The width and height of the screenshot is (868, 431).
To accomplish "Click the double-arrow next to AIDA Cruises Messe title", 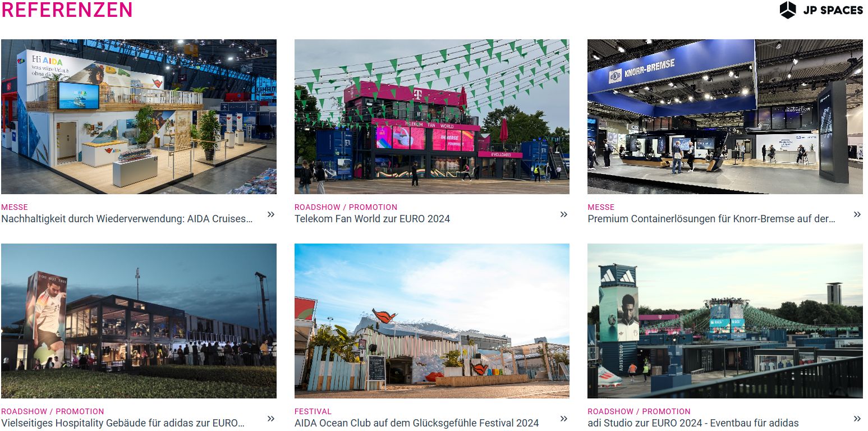I will pos(271,214).
